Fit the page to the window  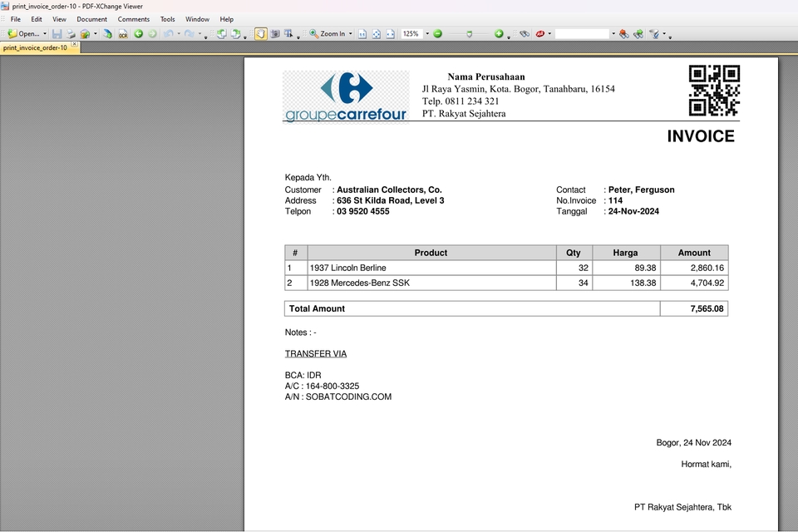(377, 33)
